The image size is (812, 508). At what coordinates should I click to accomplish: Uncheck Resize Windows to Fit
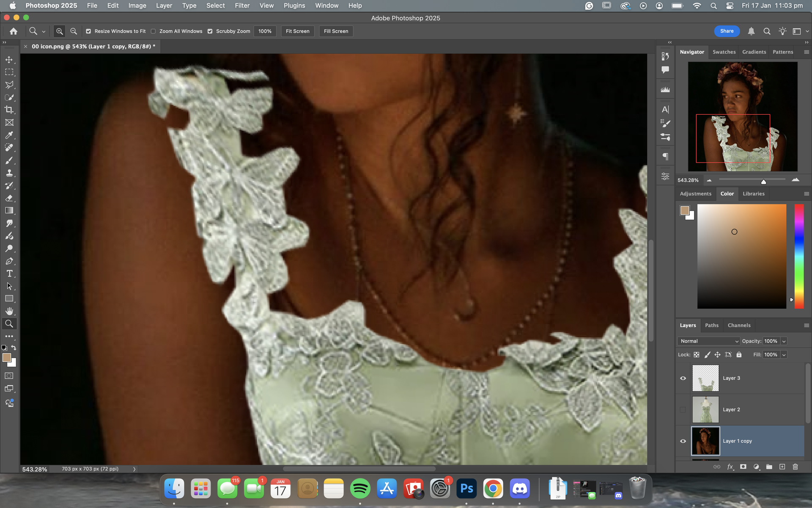tap(88, 31)
